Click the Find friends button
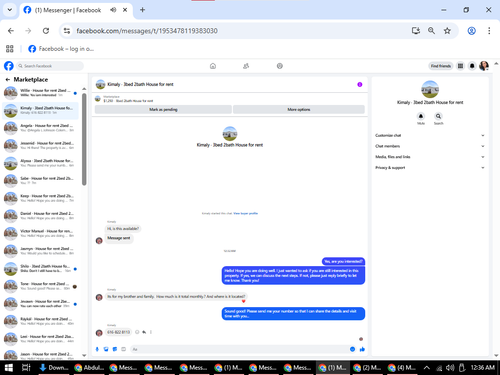Screen dimensions: 500x375 coord(441,66)
